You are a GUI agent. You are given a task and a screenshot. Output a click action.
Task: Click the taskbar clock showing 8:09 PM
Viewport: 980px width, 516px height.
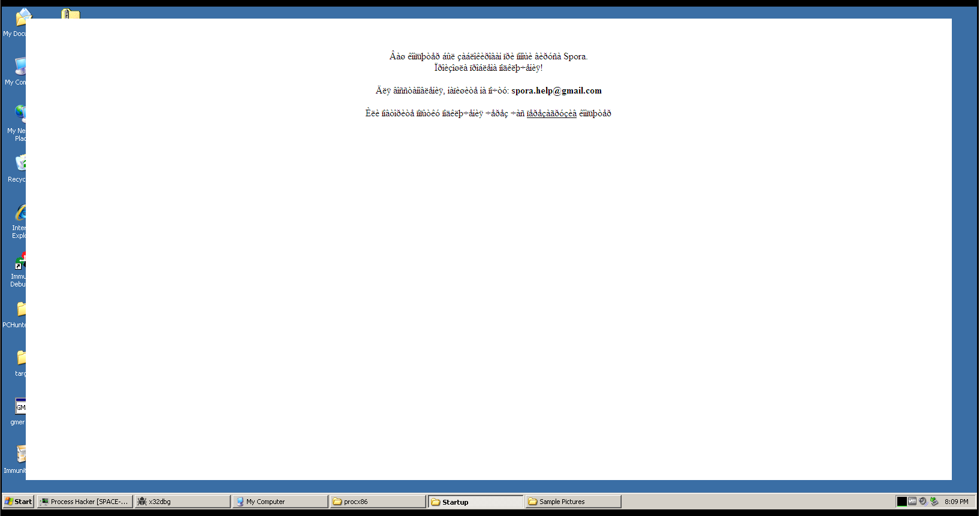click(956, 502)
